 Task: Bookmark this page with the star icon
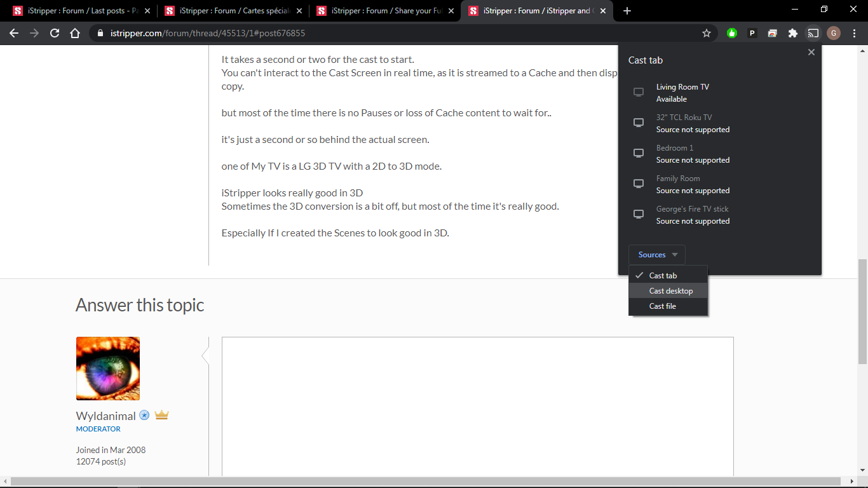point(707,33)
